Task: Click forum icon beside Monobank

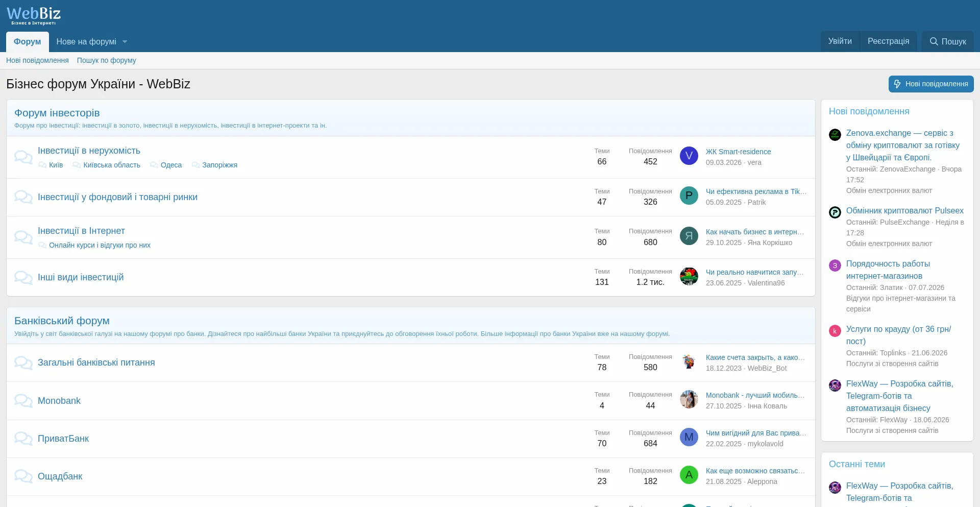Action: tap(23, 401)
